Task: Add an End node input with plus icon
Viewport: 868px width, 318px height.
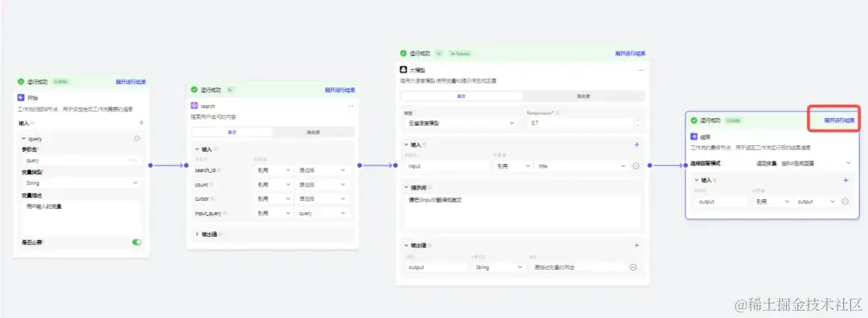Action: coord(845,180)
